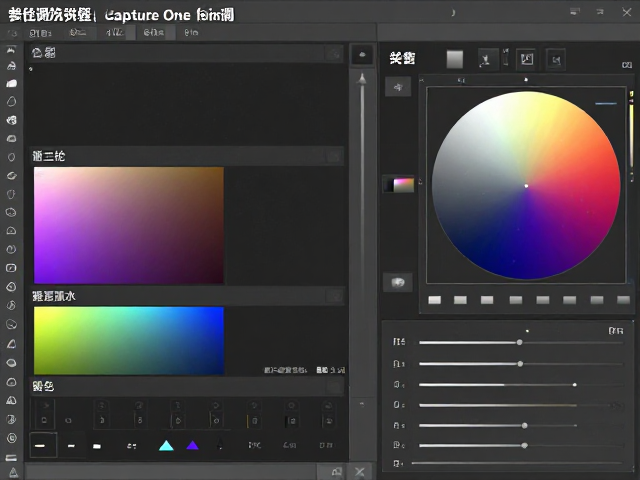Screen dimensions: 640x480
Task: Click the second slider handle below the color wheel
Action: (520, 364)
